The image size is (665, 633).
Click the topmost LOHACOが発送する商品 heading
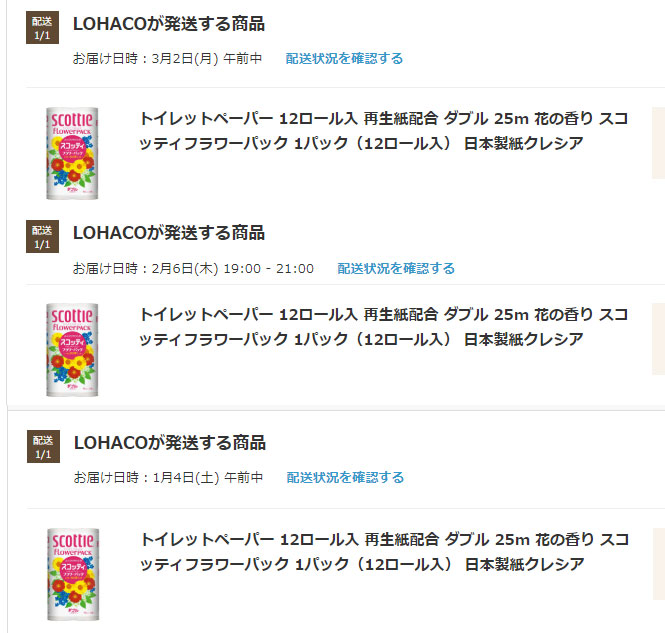169,24
